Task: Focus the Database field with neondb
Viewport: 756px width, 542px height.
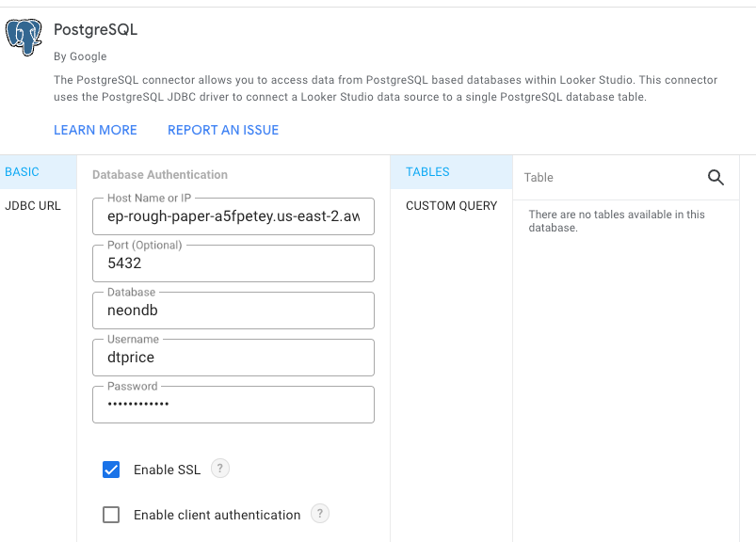Action: pos(233,311)
